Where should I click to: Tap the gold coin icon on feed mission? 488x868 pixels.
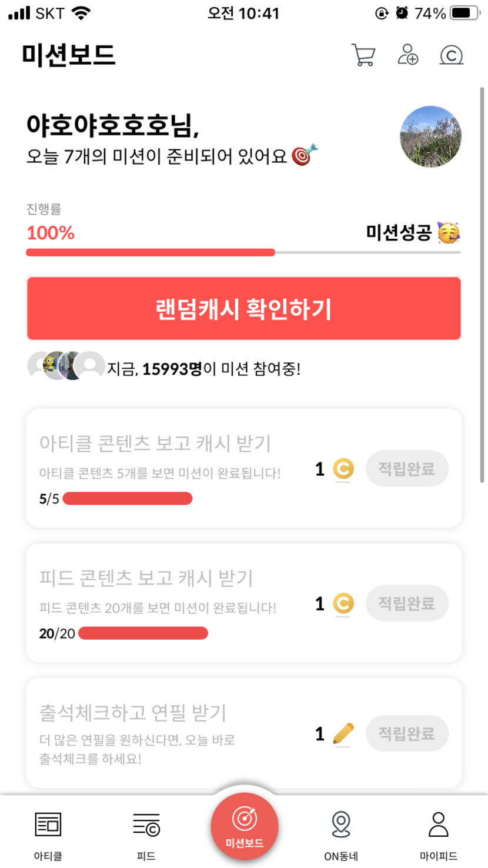pyautogui.click(x=343, y=603)
